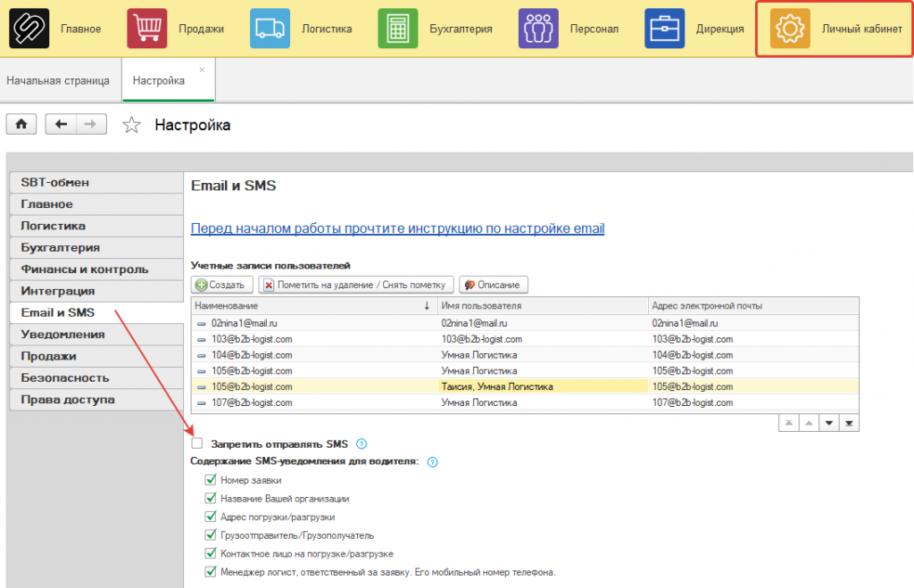
Task: Select the 107@b2b-logist.com account row
Action: [525, 402]
